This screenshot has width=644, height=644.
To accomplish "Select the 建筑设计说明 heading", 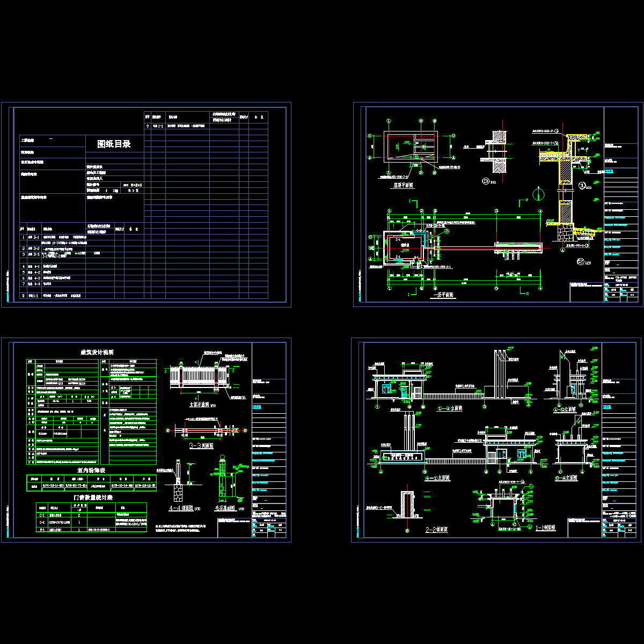I will (x=97, y=353).
